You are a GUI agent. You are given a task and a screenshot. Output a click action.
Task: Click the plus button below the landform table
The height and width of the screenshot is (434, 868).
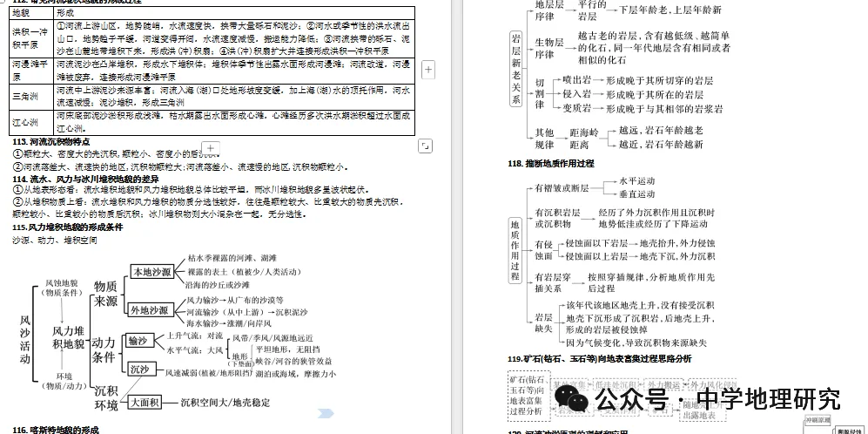211,148
